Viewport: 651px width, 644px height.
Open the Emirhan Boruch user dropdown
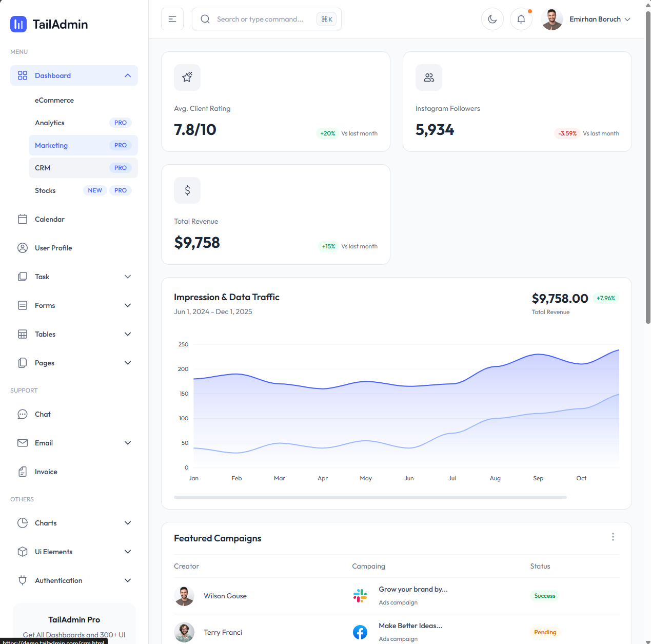pos(586,19)
